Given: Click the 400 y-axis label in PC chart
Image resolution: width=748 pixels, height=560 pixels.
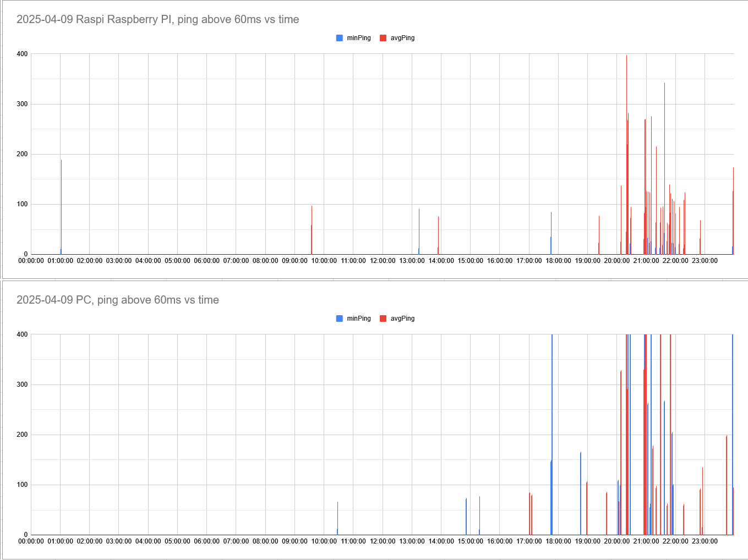Looking at the screenshot, I should pyautogui.click(x=22, y=334).
